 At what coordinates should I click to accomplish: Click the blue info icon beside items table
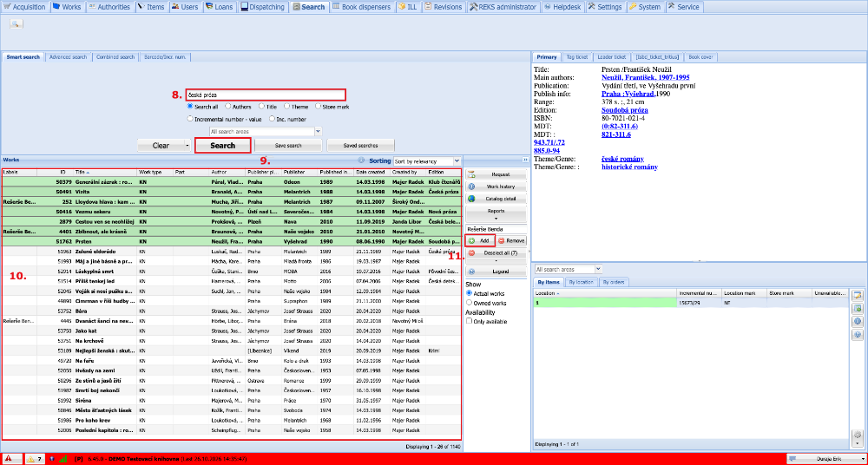(x=858, y=322)
